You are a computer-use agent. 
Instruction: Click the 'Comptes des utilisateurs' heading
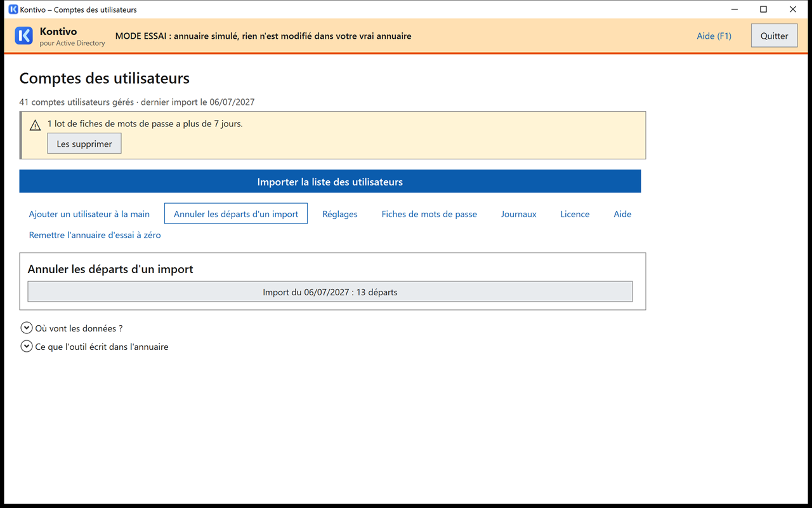[x=105, y=79]
